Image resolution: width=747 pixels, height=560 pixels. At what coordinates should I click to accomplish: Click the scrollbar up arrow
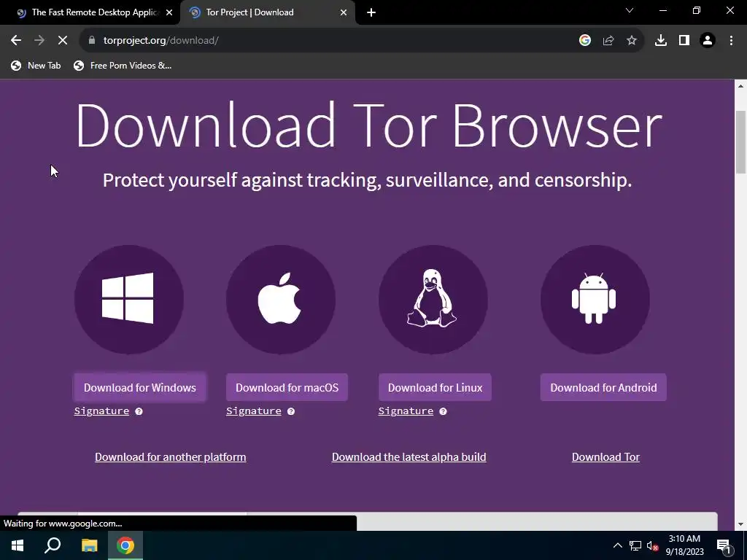pyautogui.click(x=740, y=86)
